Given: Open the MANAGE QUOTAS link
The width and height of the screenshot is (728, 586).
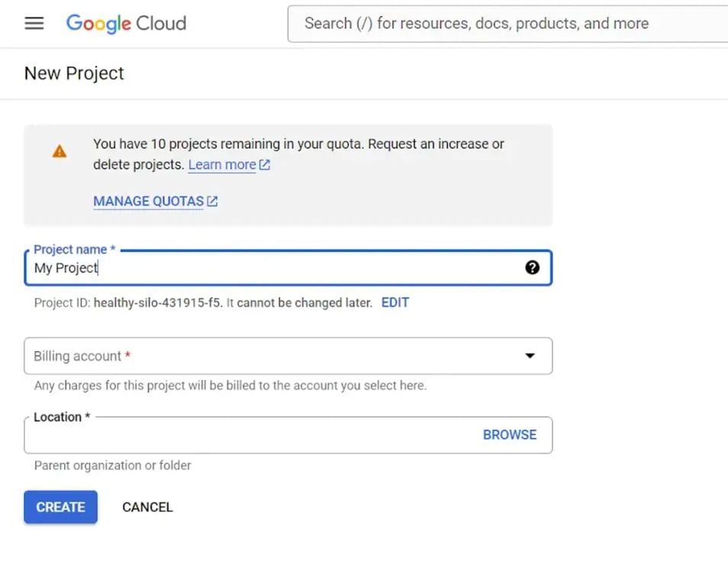Looking at the screenshot, I should (x=148, y=201).
